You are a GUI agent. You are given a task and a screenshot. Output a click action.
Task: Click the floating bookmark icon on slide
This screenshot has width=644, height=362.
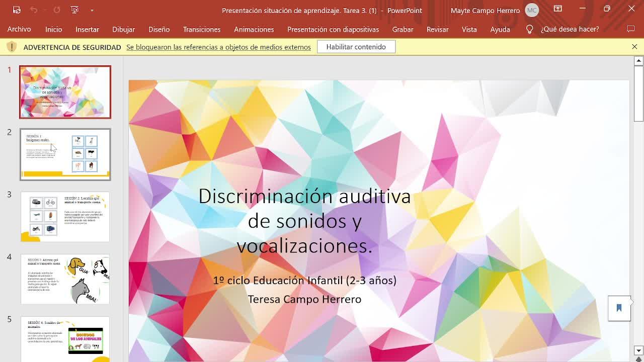pos(619,308)
